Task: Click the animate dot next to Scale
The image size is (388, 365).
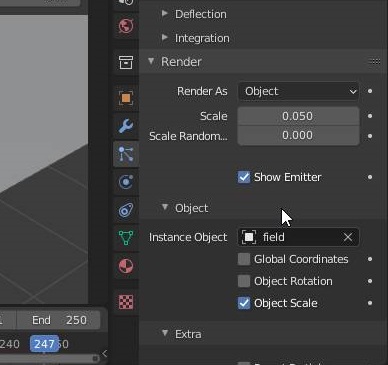Action: pos(370,116)
